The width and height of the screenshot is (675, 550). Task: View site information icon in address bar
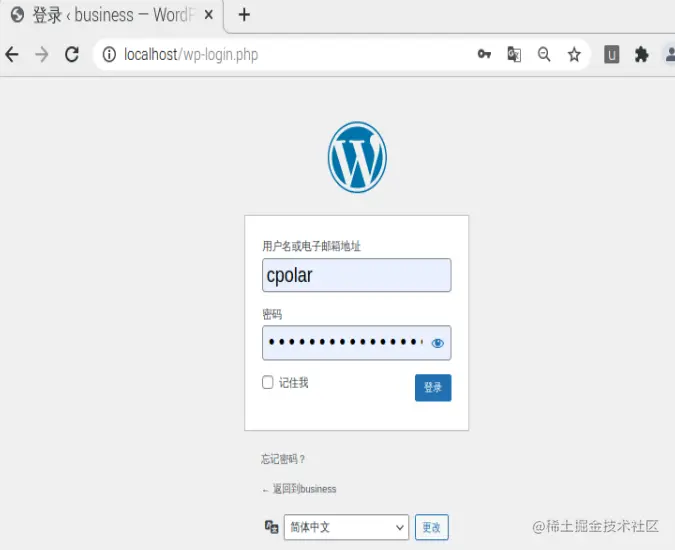pyautogui.click(x=109, y=55)
